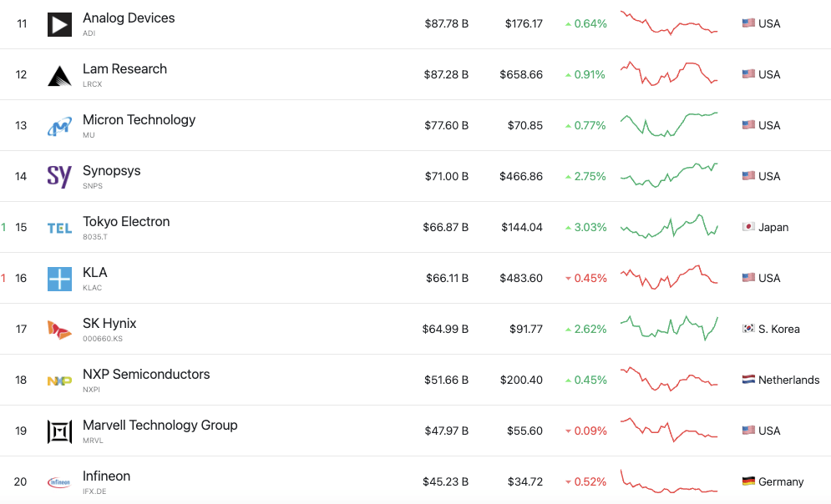Click Analog Devices share price $176.17

(x=524, y=24)
